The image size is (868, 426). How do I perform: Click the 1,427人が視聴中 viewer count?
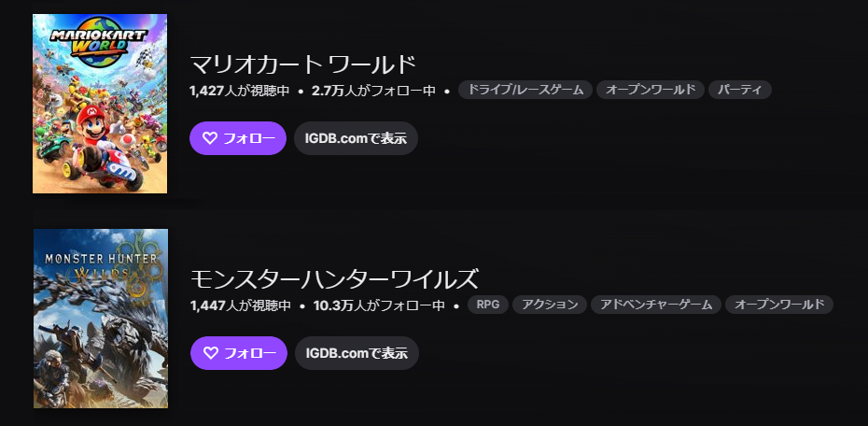240,91
